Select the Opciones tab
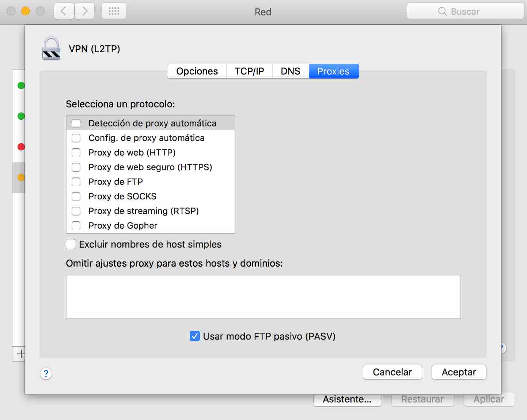527x420 pixels. [x=197, y=71]
